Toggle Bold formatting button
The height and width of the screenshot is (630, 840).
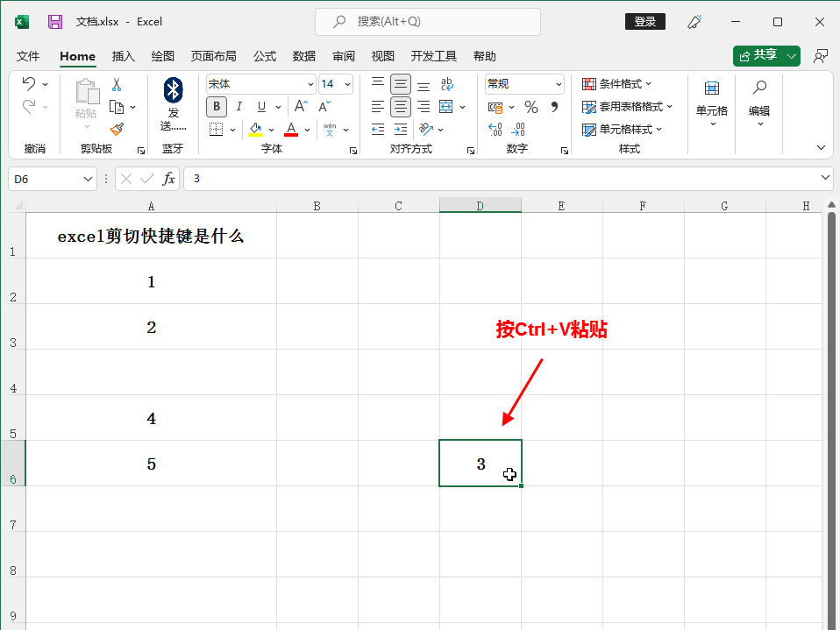tap(217, 107)
